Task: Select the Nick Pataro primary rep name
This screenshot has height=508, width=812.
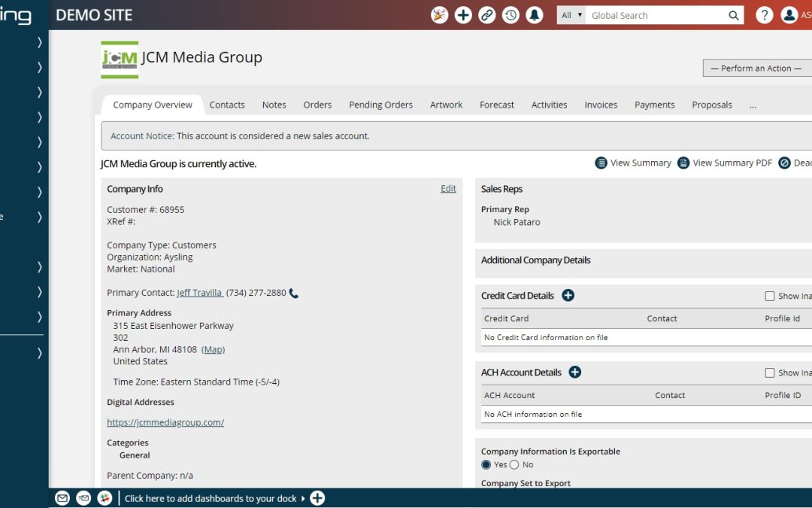Action: click(517, 222)
